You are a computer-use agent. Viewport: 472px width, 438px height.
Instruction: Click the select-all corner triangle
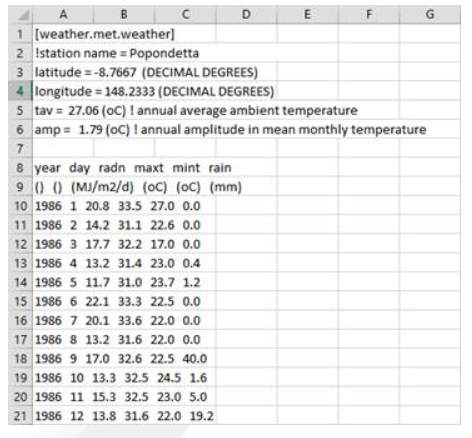point(21,15)
